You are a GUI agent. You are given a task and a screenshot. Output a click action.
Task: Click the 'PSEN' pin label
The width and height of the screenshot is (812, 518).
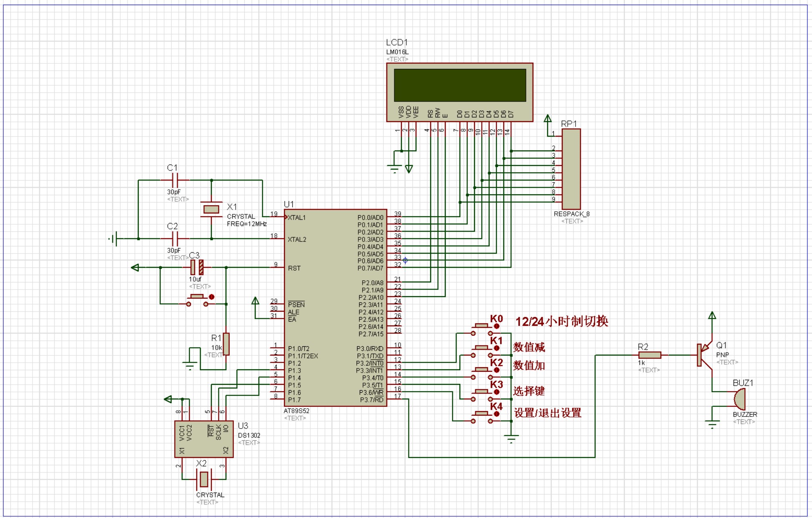click(x=296, y=305)
